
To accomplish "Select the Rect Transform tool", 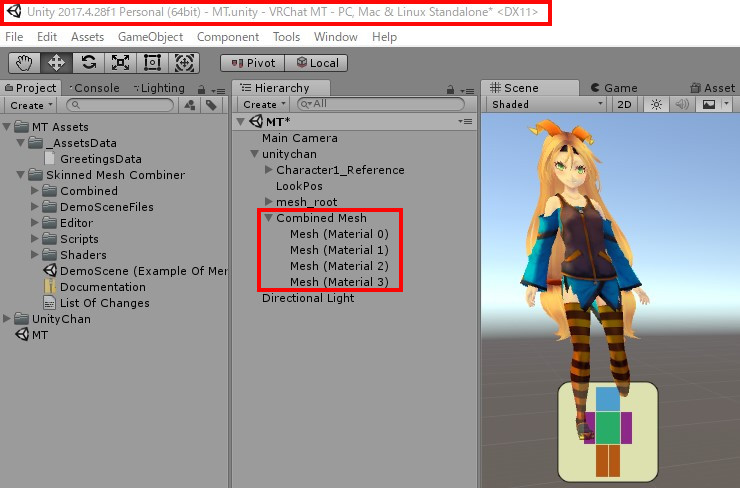I will [x=152, y=63].
